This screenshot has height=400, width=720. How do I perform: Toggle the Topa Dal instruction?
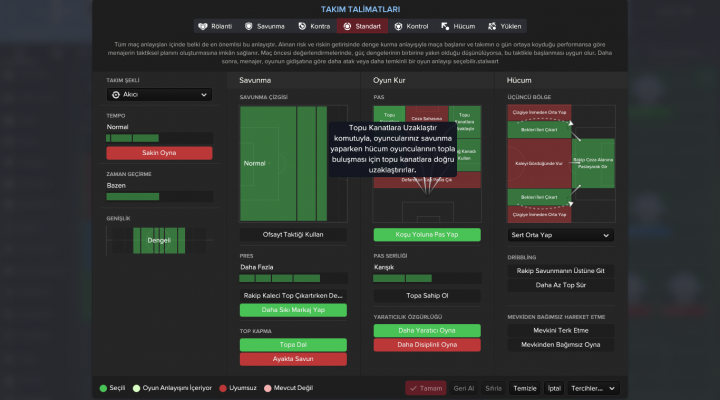pos(293,344)
